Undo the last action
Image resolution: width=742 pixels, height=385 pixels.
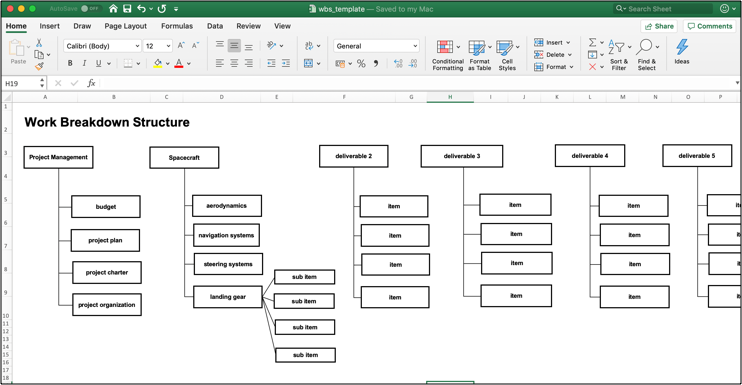[x=141, y=9]
